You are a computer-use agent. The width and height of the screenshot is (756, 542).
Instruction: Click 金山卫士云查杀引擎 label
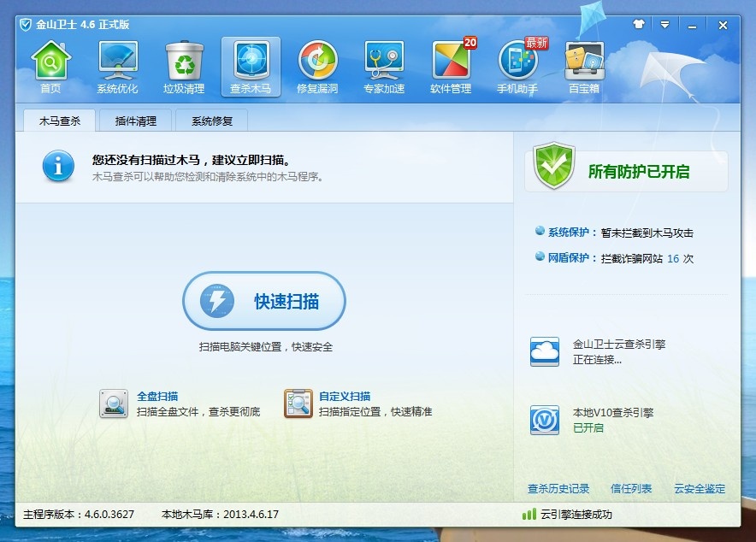tap(619, 344)
